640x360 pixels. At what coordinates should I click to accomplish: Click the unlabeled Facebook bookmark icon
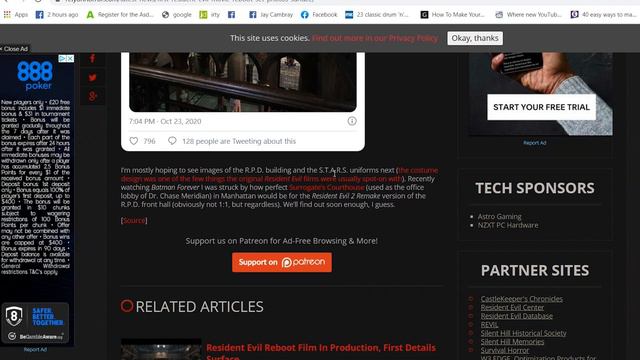point(231,15)
